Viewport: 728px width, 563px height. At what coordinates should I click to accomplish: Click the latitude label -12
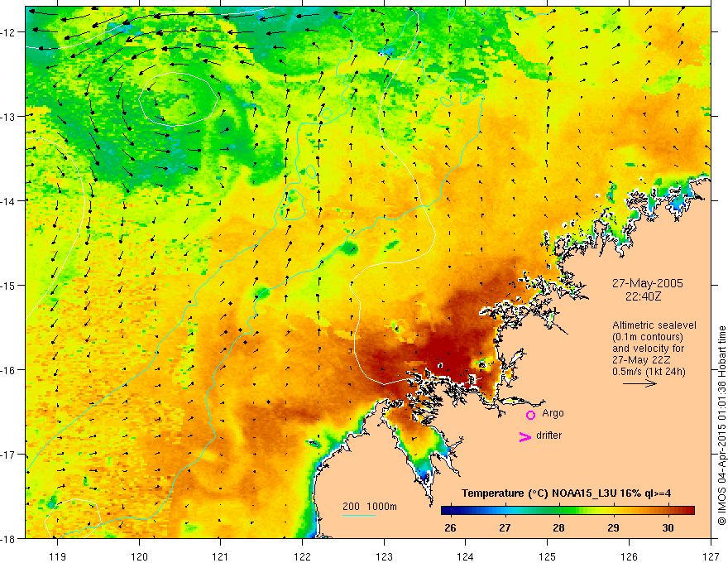tap(8, 32)
